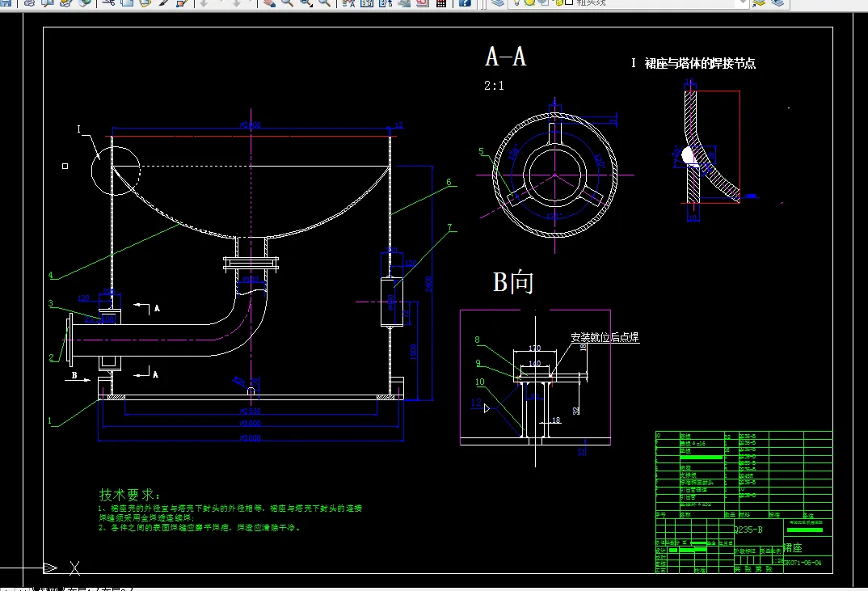The width and height of the screenshot is (868, 591).
Task: Click the layer color swatch square
Action: [x=568, y=2]
